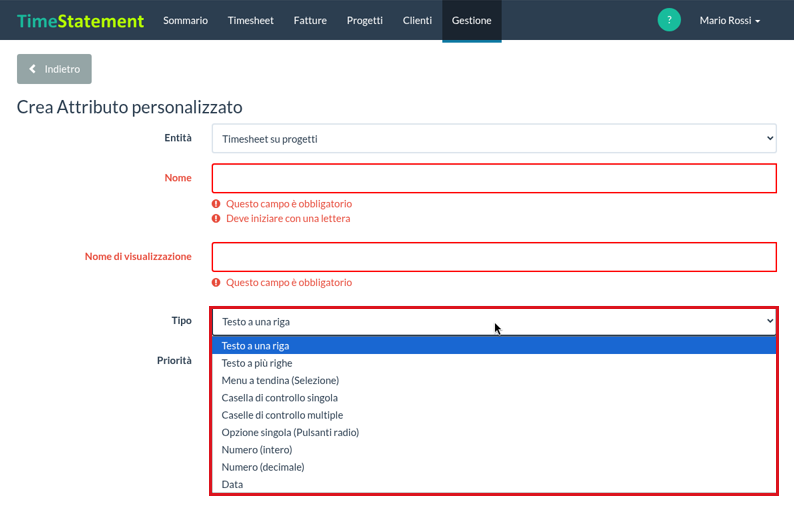Click the Indietro back arrow icon

click(x=32, y=69)
